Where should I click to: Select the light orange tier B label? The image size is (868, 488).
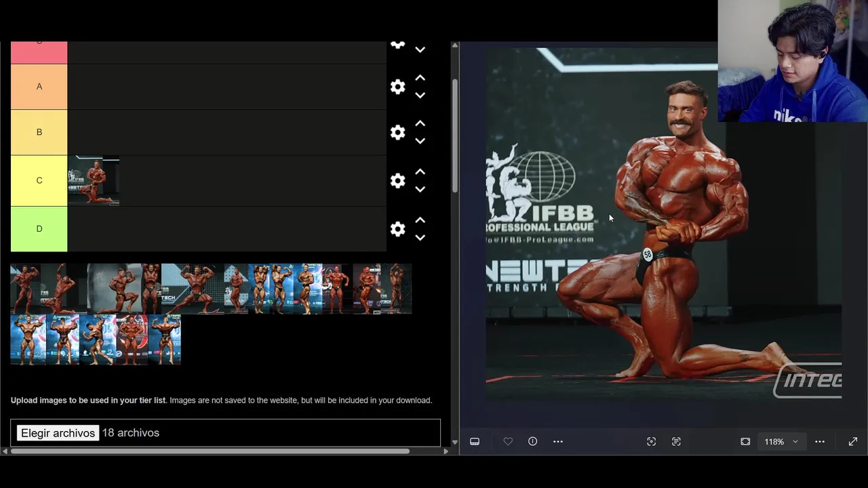point(39,132)
